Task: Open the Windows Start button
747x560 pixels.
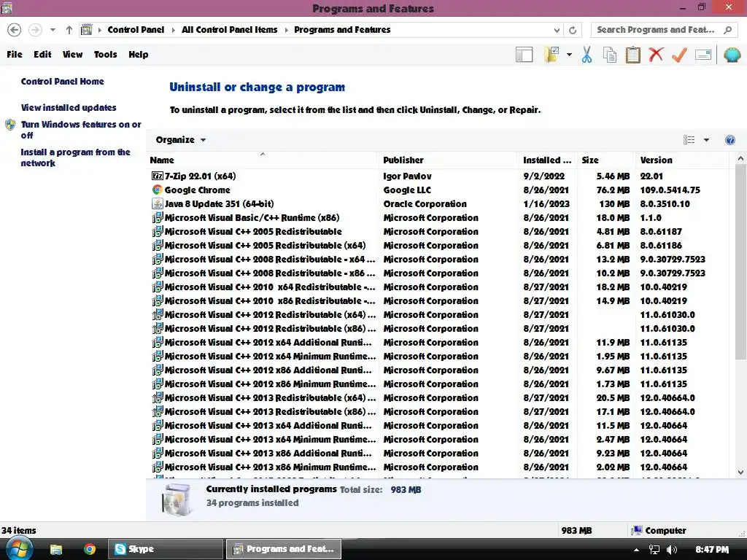Action: (x=18, y=549)
